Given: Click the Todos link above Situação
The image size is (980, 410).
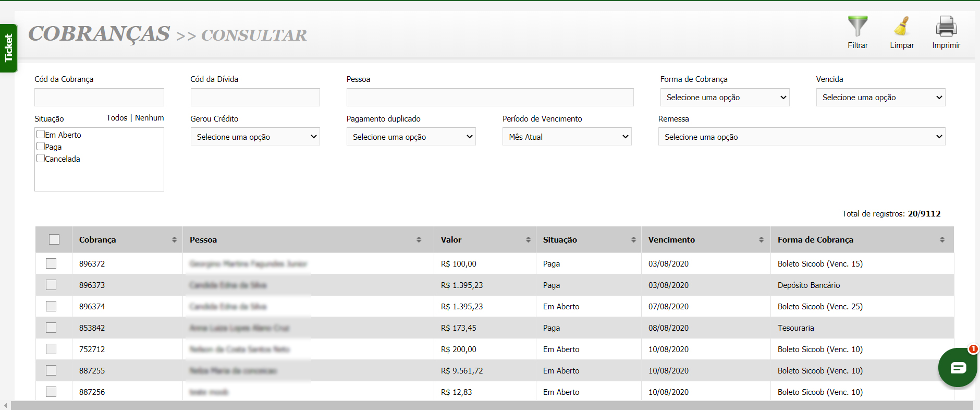Looking at the screenshot, I should [x=117, y=118].
